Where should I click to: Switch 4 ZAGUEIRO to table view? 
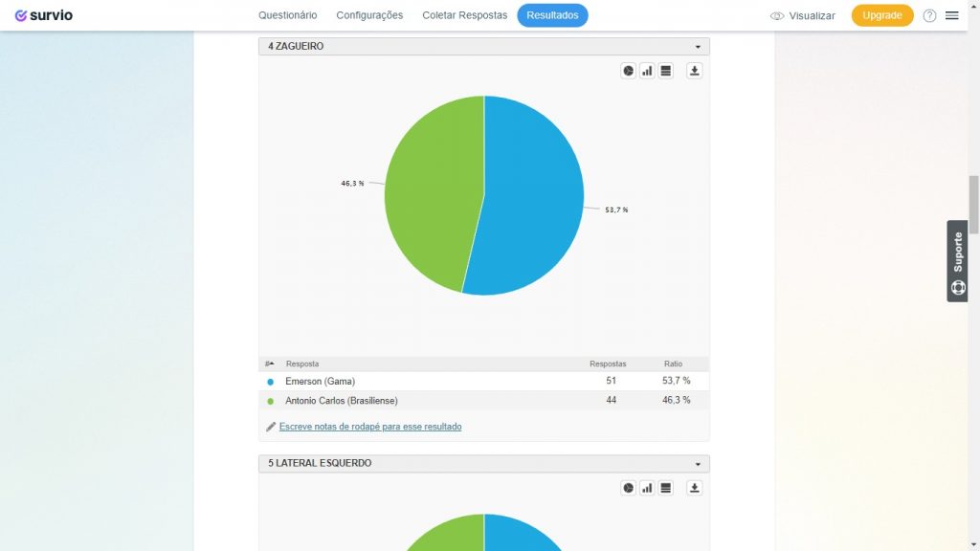click(x=666, y=71)
